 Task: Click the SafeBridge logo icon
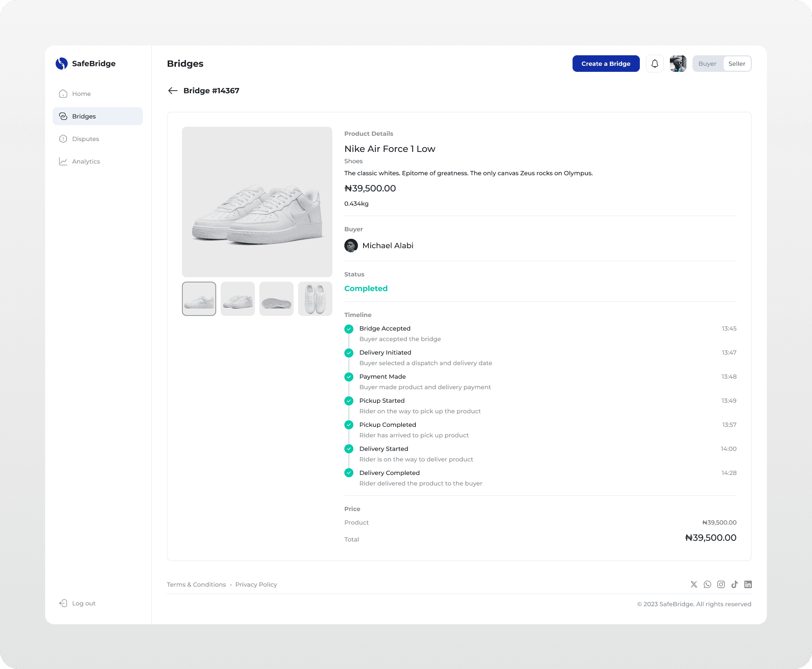tap(62, 64)
